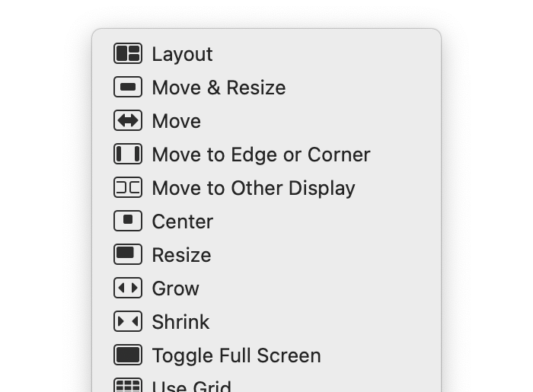Choose the "Layout" menu entry text
The width and height of the screenshot is (533, 392).
(x=182, y=54)
